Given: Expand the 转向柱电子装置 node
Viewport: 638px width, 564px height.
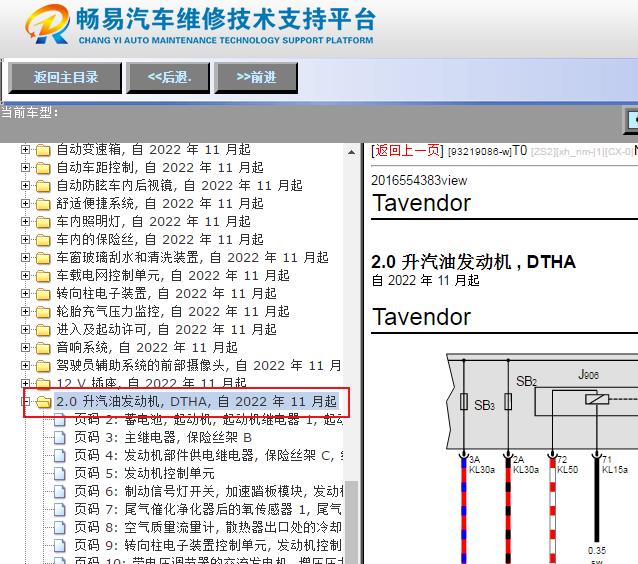Looking at the screenshot, I should 26,293.
